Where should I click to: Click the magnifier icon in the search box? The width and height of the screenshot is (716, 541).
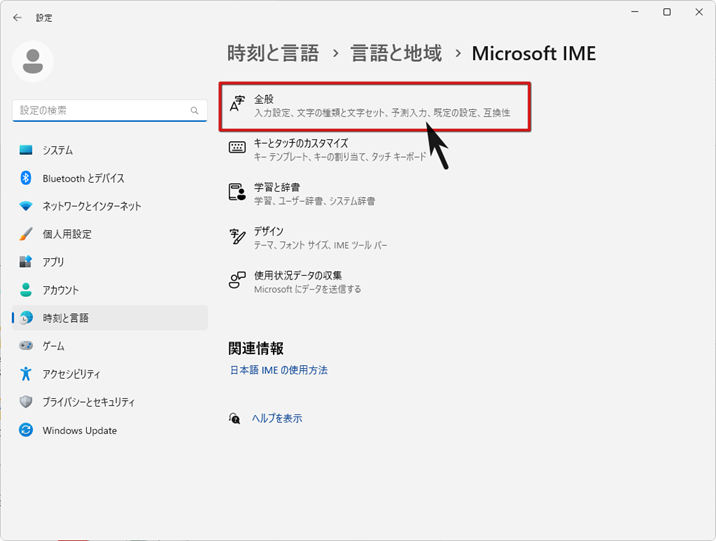195,110
